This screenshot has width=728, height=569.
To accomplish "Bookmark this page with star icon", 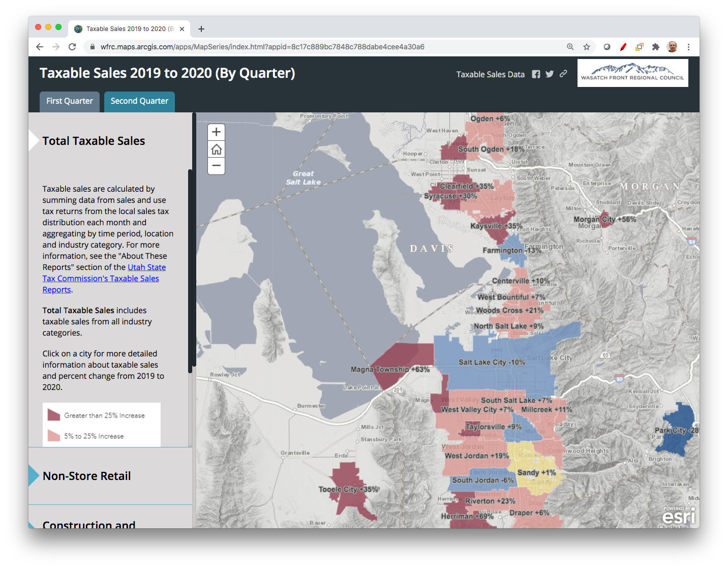I will pos(587,47).
